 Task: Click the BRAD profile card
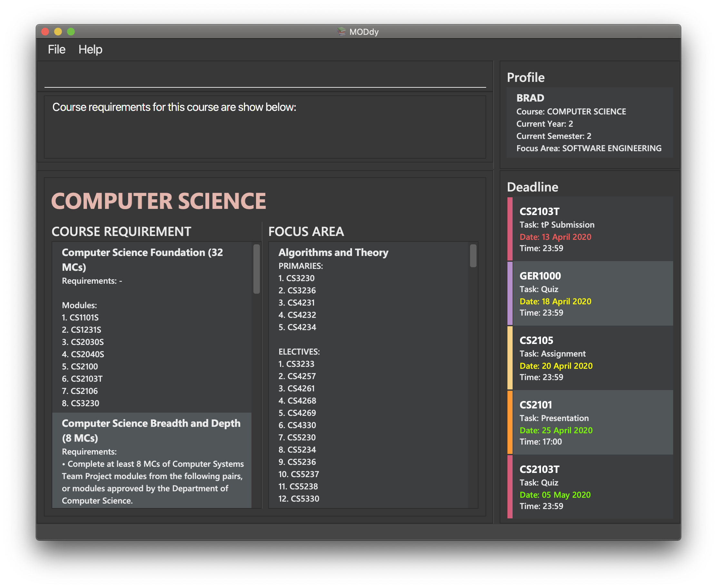pyautogui.click(x=590, y=122)
